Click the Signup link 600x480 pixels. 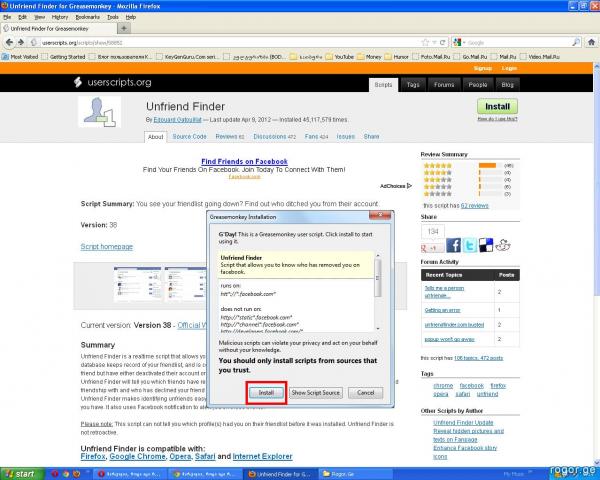(483, 68)
